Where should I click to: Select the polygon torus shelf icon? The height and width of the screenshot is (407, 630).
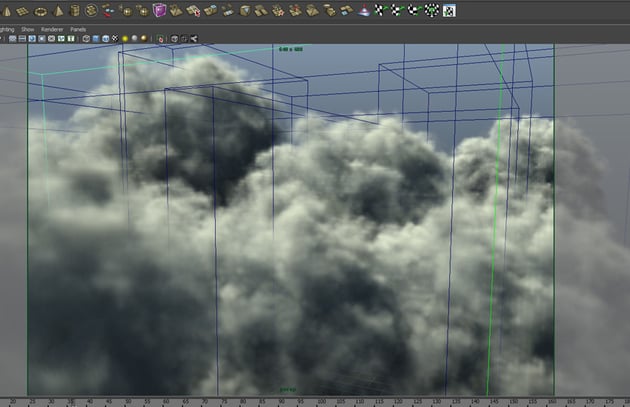tap(39, 10)
